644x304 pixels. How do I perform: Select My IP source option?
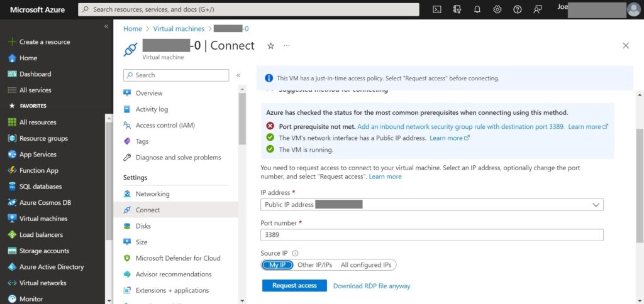[x=277, y=265]
